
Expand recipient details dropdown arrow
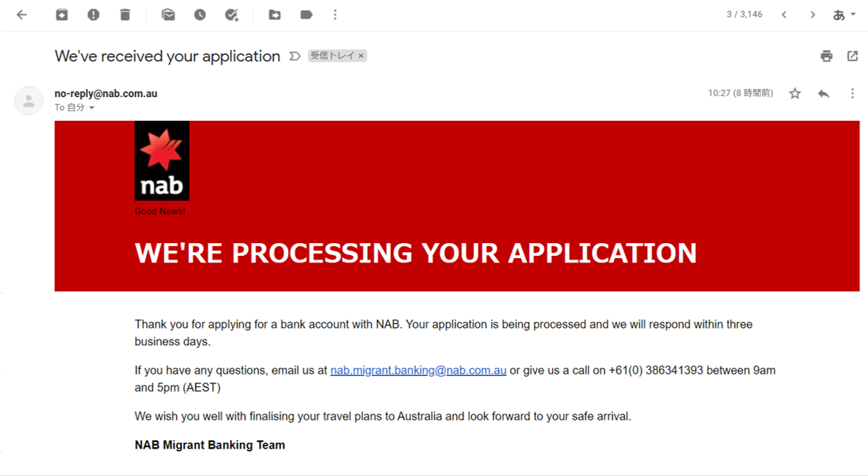pyautogui.click(x=92, y=108)
